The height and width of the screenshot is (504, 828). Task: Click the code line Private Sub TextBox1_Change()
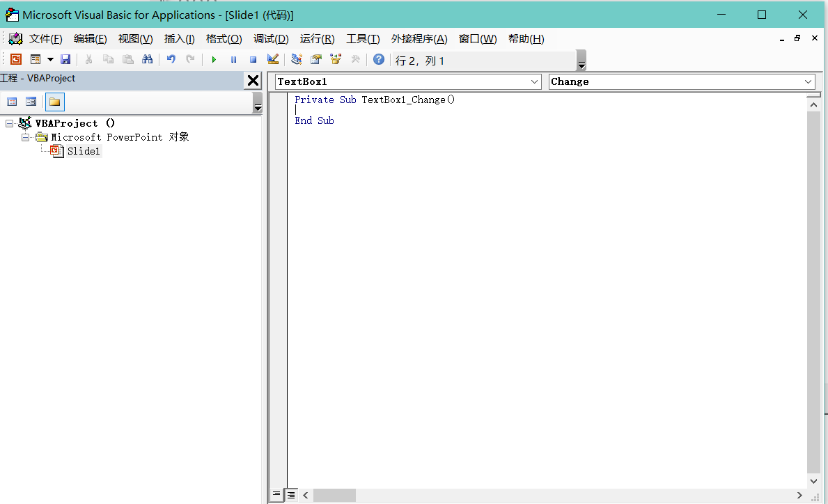[x=375, y=100]
